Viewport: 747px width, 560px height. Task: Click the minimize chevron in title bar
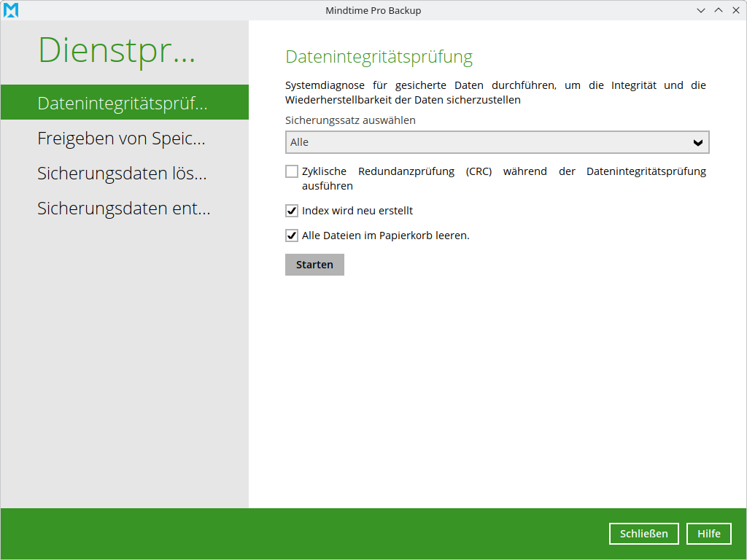tap(700, 10)
